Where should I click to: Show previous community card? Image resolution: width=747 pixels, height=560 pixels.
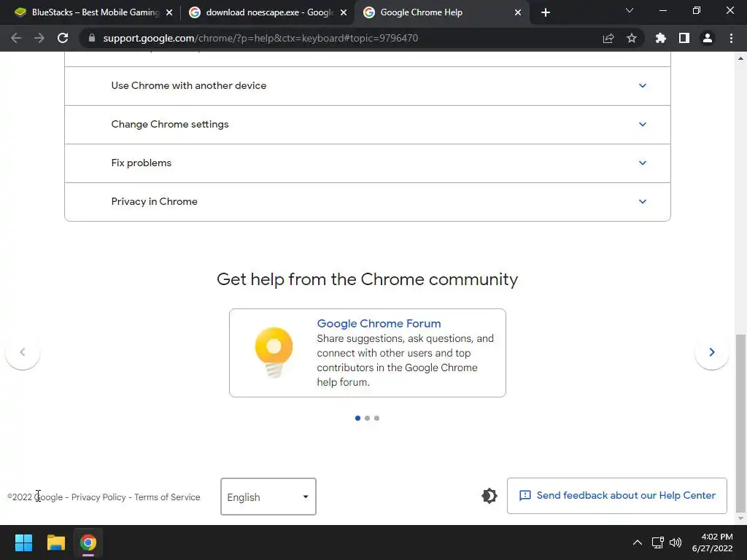[x=23, y=352]
